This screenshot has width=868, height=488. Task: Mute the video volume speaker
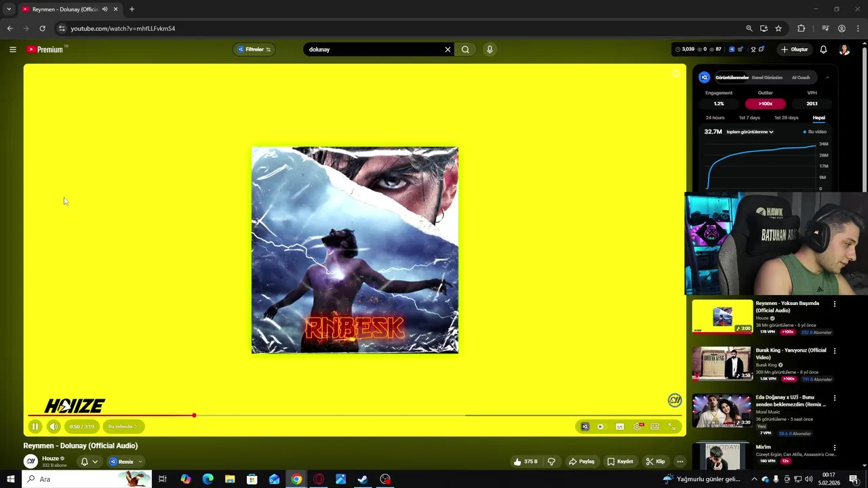point(54,426)
